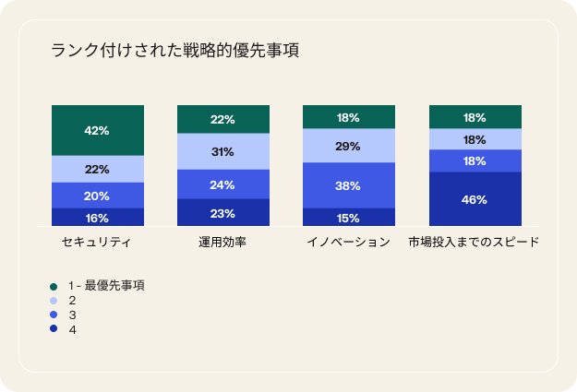Image resolution: width=577 pixels, height=392 pixels.
Task: Click the 15% segment of イノベーション
Action: click(x=349, y=218)
